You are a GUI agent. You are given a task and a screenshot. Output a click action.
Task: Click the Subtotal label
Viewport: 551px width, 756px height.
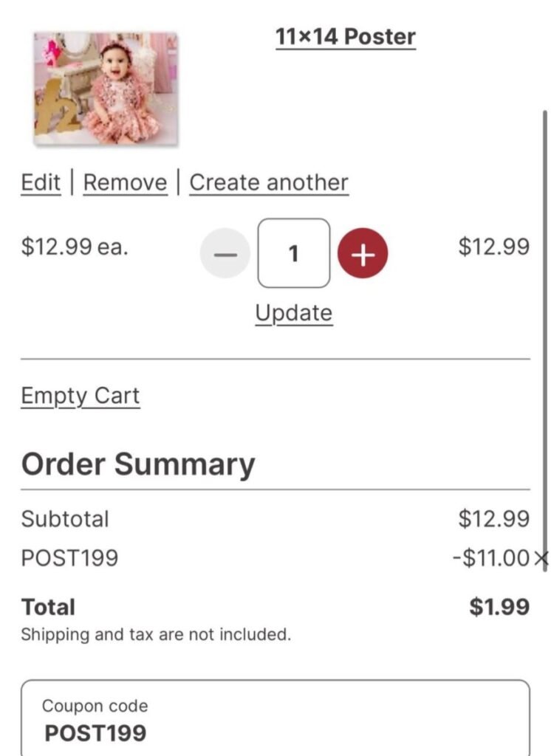click(x=65, y=519)
